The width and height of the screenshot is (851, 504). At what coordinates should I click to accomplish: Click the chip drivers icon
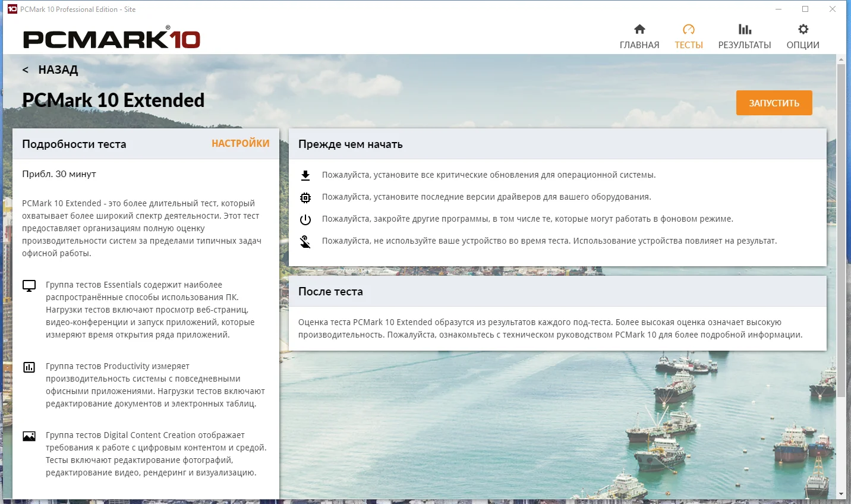point(305,197)
